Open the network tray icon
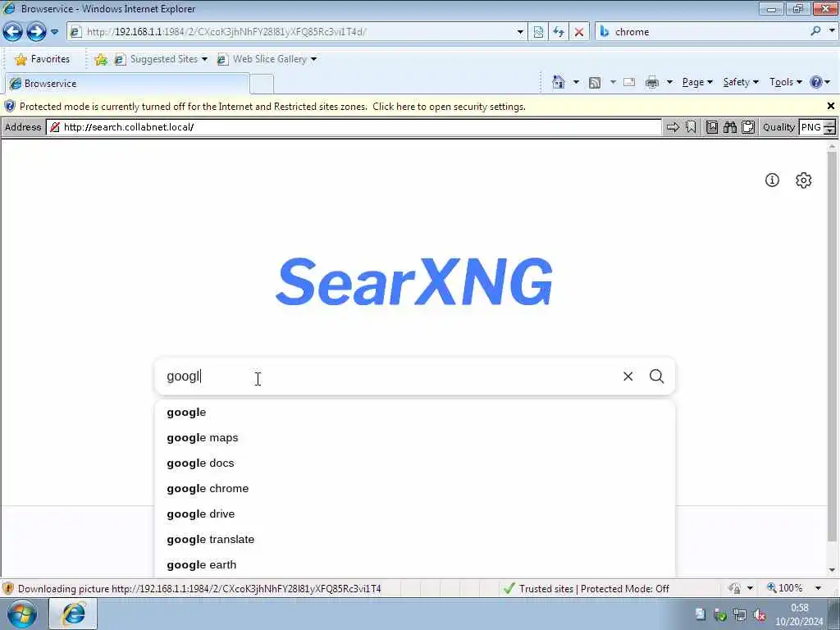The width and height of the screenshot is (840, 630). point(740,615)
